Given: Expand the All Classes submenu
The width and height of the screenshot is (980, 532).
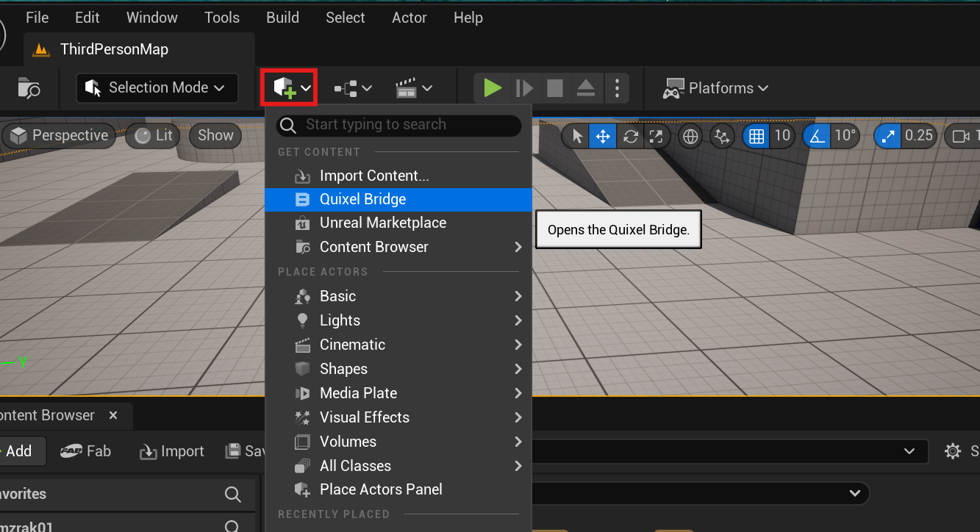Looking at the screenshot, I should click(398, 466).
